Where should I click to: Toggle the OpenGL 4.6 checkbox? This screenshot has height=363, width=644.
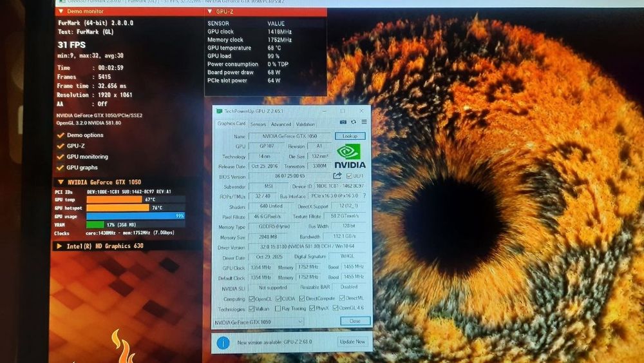336,308
